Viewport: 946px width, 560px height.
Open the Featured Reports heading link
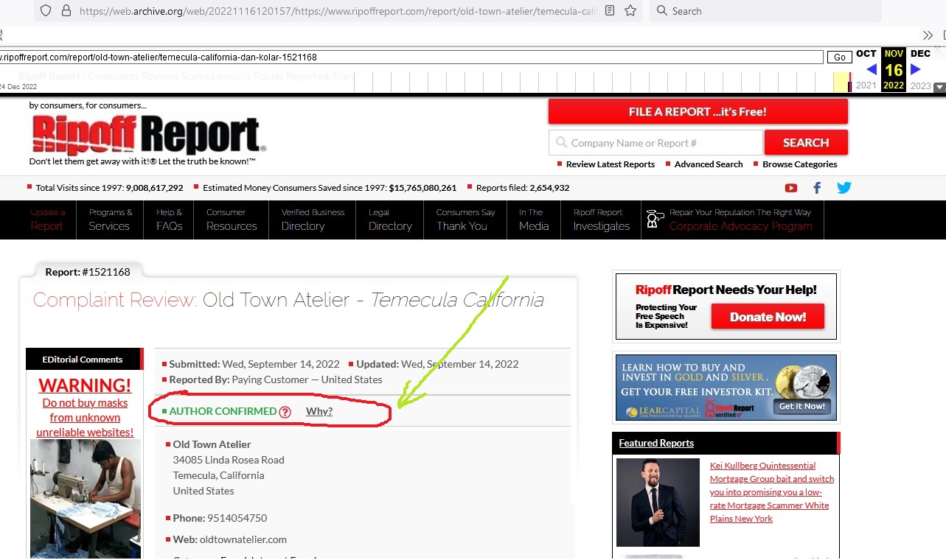click(x=656, y=443)
